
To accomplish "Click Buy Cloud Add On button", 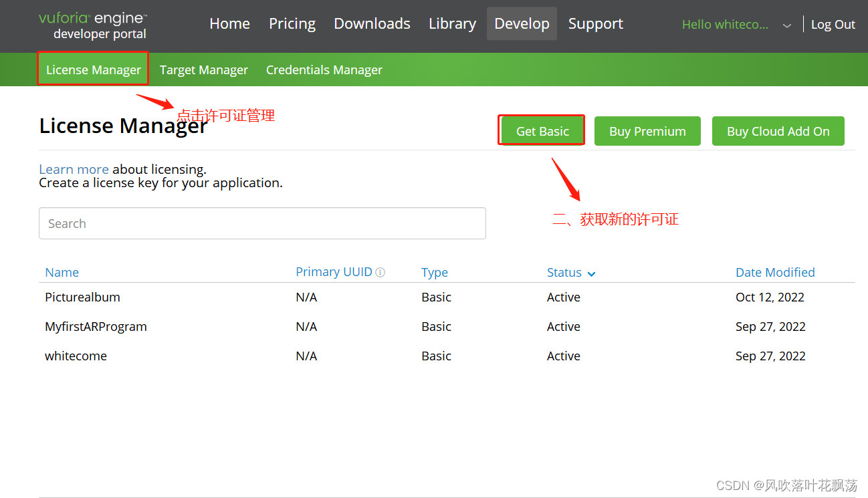I will [x=778, y=131].
